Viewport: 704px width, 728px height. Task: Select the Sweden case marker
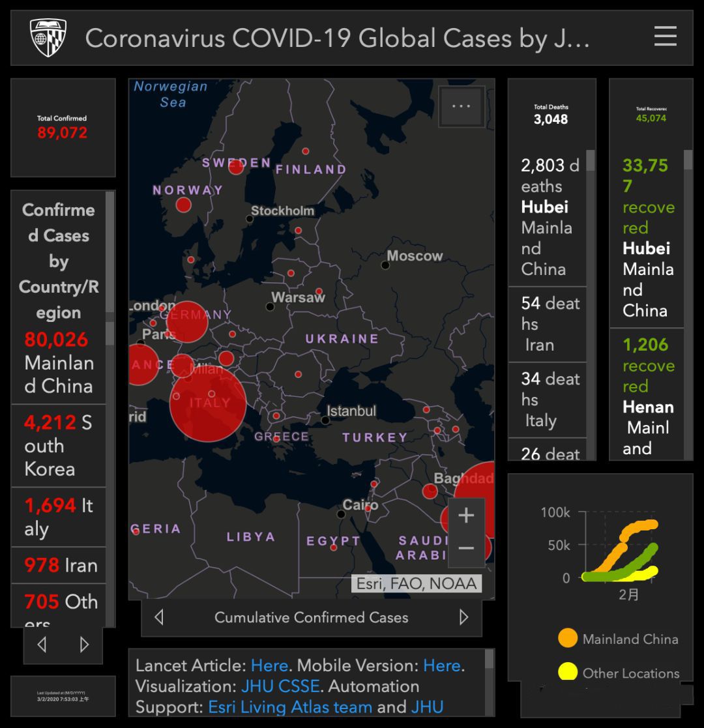(x=236, y=167)
